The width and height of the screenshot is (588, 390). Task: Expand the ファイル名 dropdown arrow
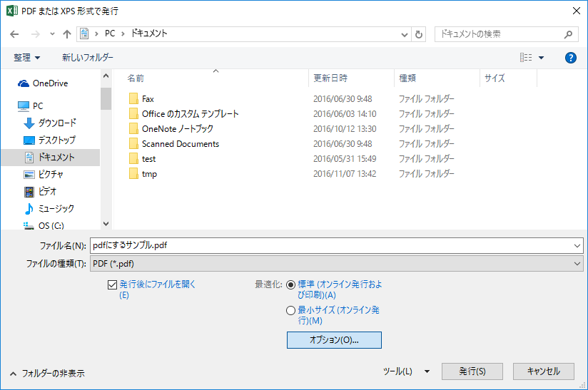click(577, 246)
